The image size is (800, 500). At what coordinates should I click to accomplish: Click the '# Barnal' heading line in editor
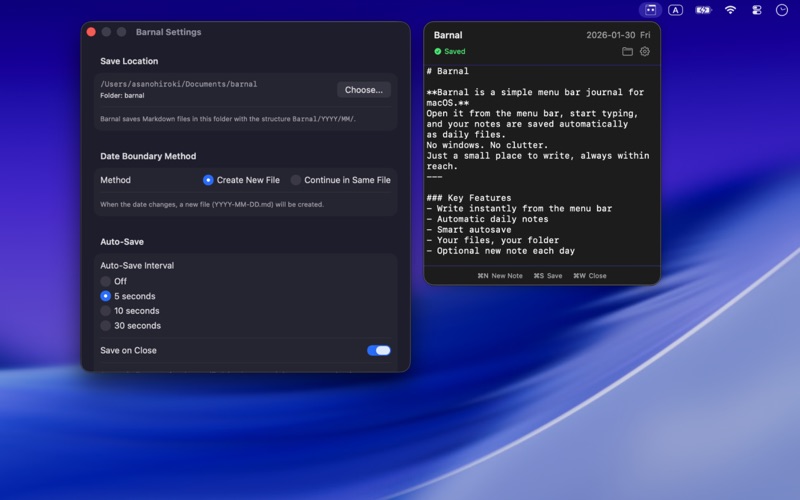pos(447,71)
